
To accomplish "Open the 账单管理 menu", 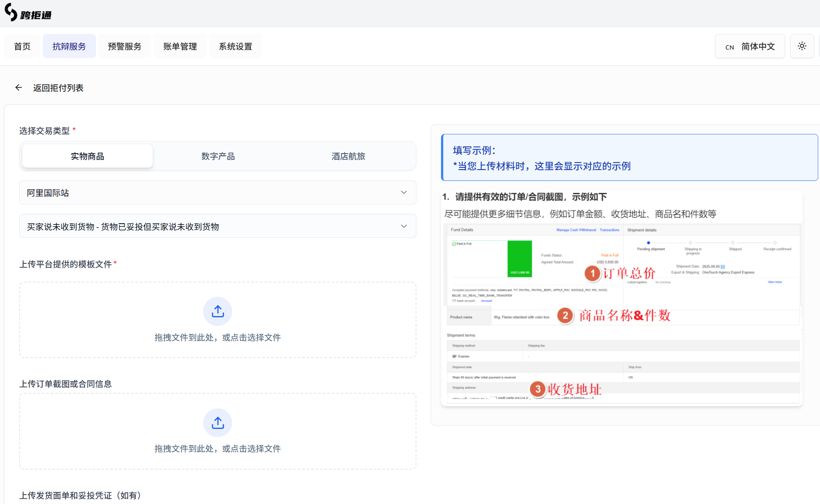I will point(180,46).
